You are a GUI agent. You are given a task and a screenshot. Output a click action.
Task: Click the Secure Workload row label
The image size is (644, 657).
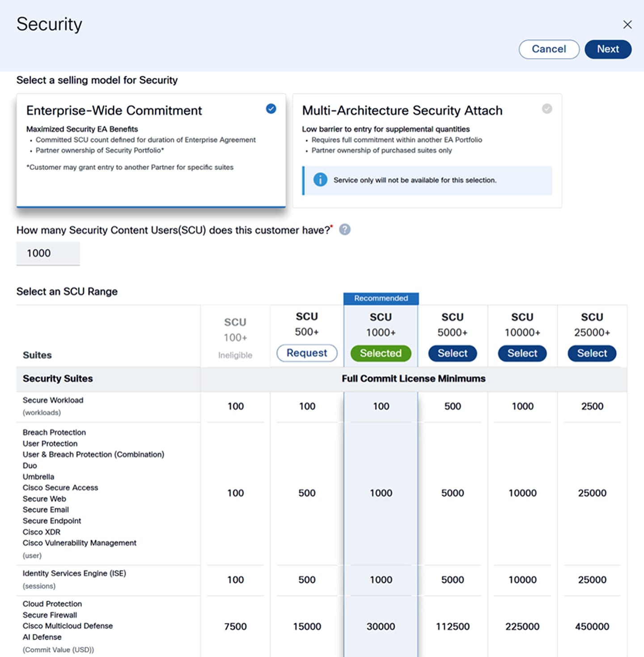point(53,400)
